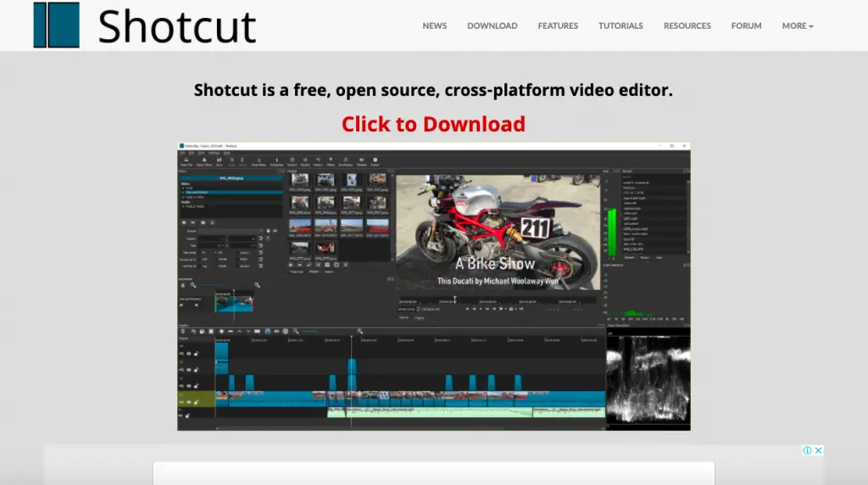
Task: Click the Export icon in Shotcut toolbar
Action: pos(375,161)
